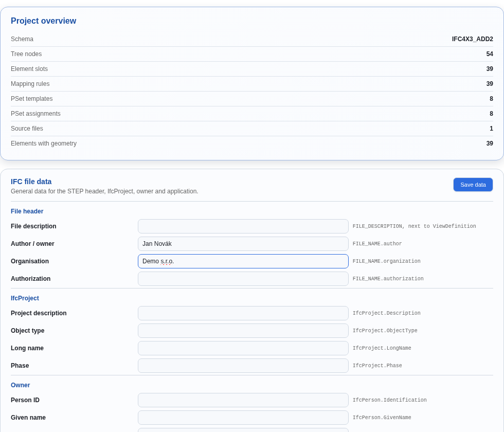The height and width of the screenshot is (432, 504).
Task: Click the Mapping rules row label
Action: click(30, 84)
